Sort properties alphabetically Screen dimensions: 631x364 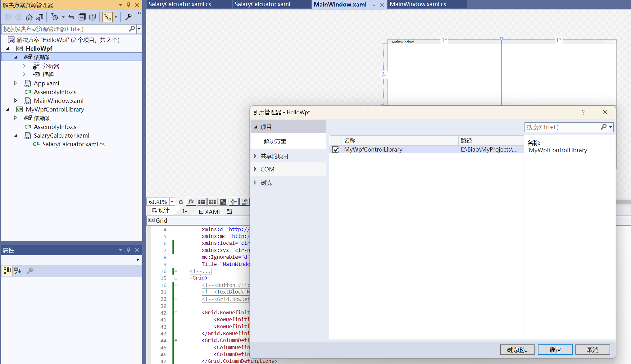pos(18,271)
